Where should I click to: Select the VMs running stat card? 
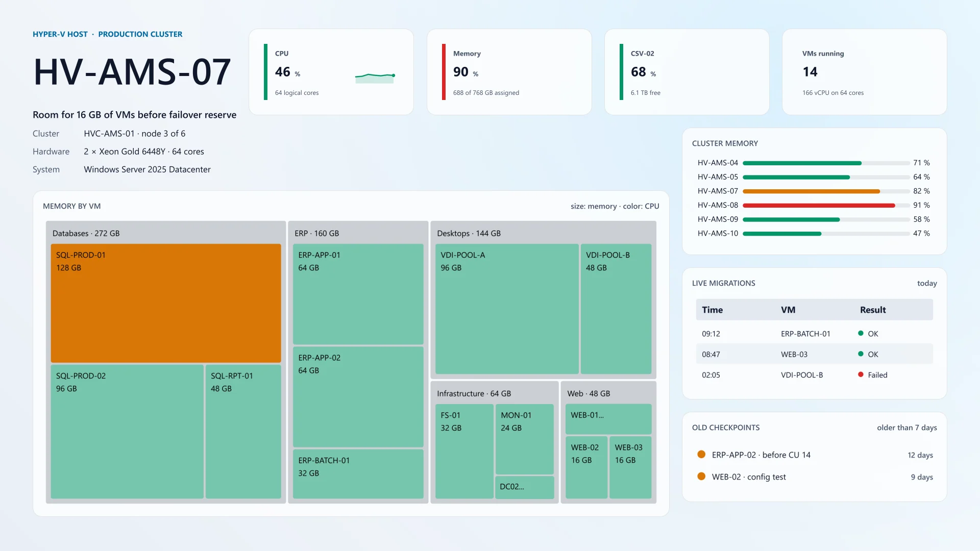[x=864, y=72]
